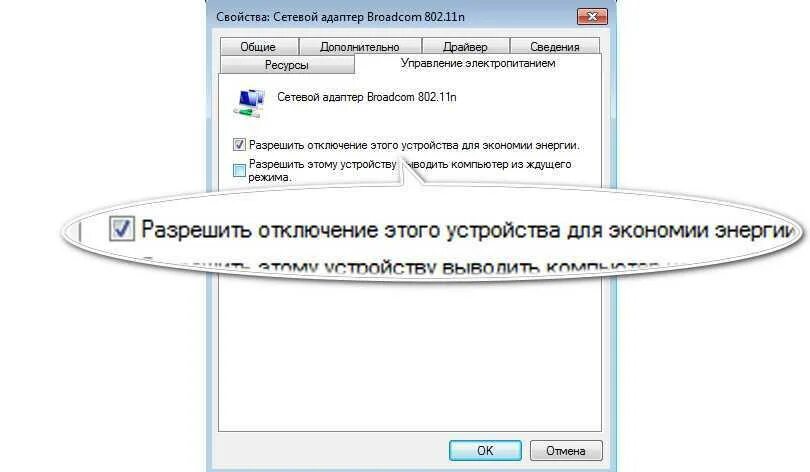
Task: Switch to the Общие tab
Action: pos(258,46)
